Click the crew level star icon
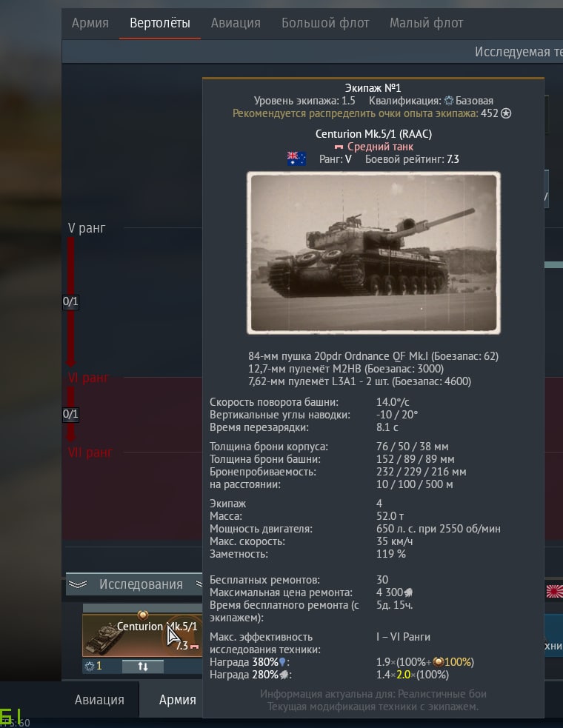This screenshot has height=728, width=563. tap(90, 667)
